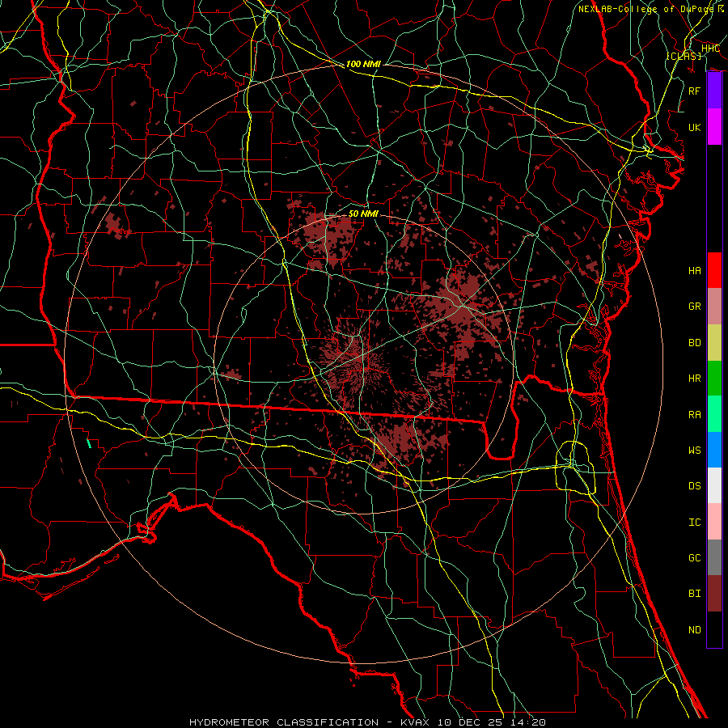Click the GC legend label
Image resolution: width=728 pixels, height=728 pixels.
click(694, 558)
